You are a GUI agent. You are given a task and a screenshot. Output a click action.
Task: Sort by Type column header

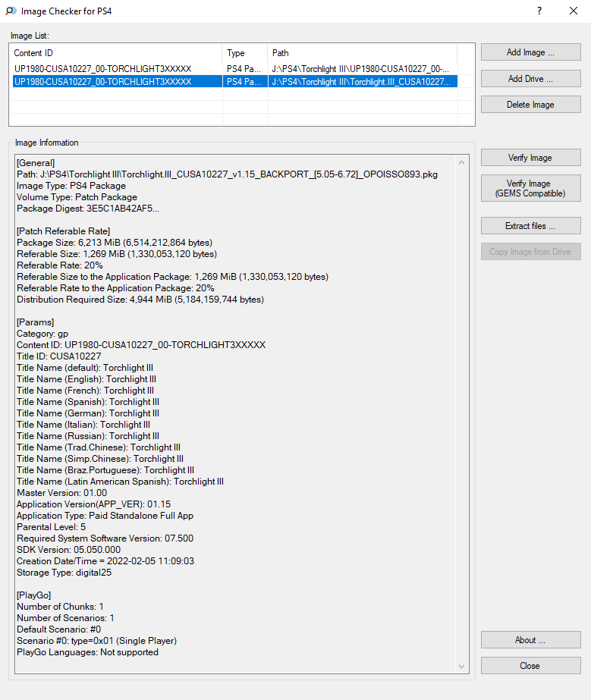pyautogui.click(x=245, y=53)
